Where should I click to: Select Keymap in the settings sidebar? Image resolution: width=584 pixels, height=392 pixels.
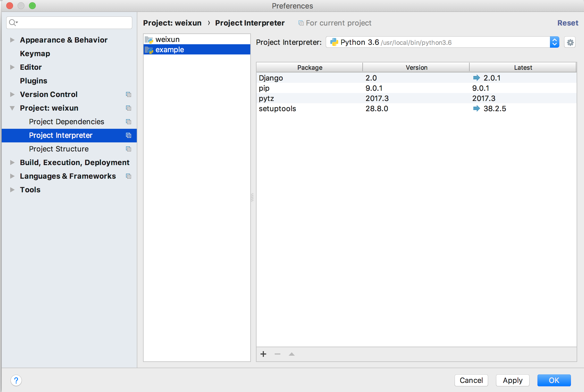(35, 54)
